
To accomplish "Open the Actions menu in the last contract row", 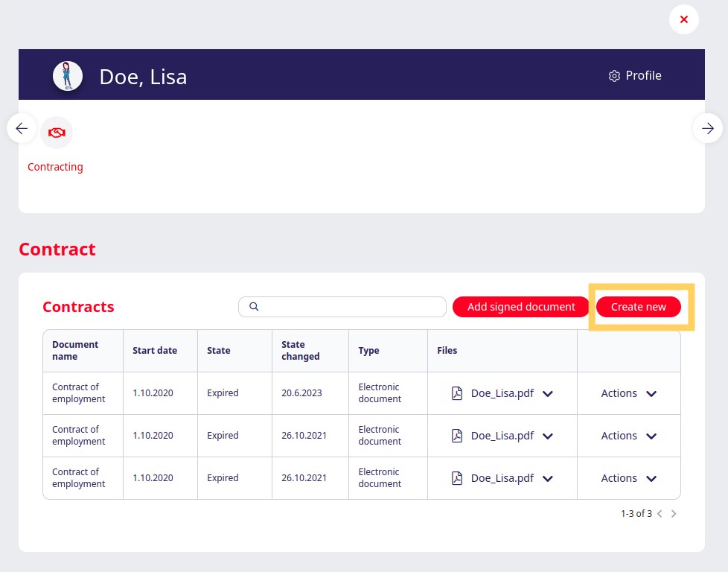I will coord(629,478).
